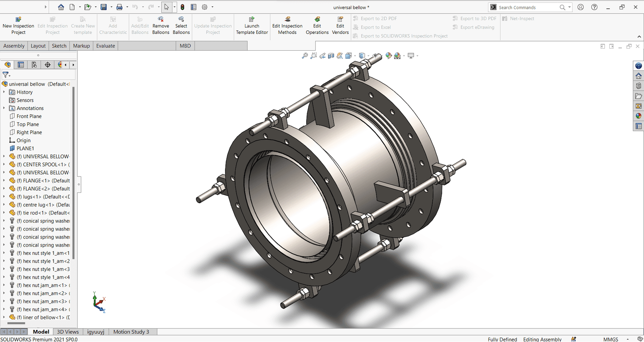Expand the History tree node
This screenshot has width=644, height=342.
[4, 92]
